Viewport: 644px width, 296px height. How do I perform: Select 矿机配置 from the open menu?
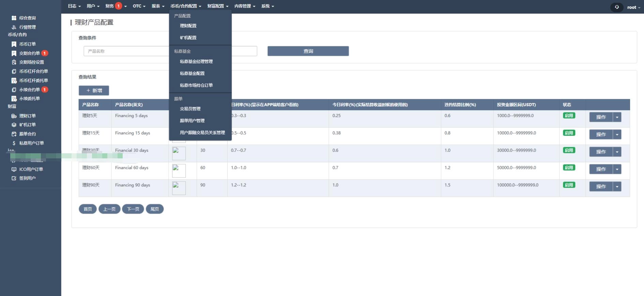[x=188, y=38]
